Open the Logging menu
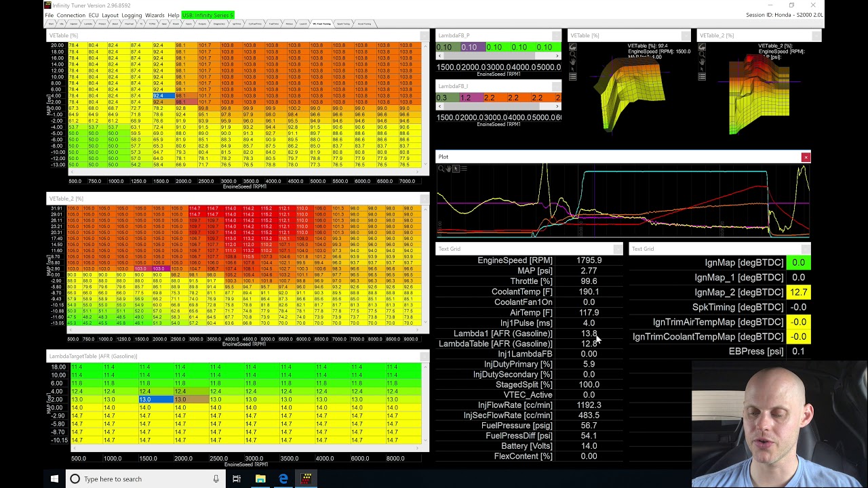The height and width of the screenshot is (488, 868). coord(132,15)
